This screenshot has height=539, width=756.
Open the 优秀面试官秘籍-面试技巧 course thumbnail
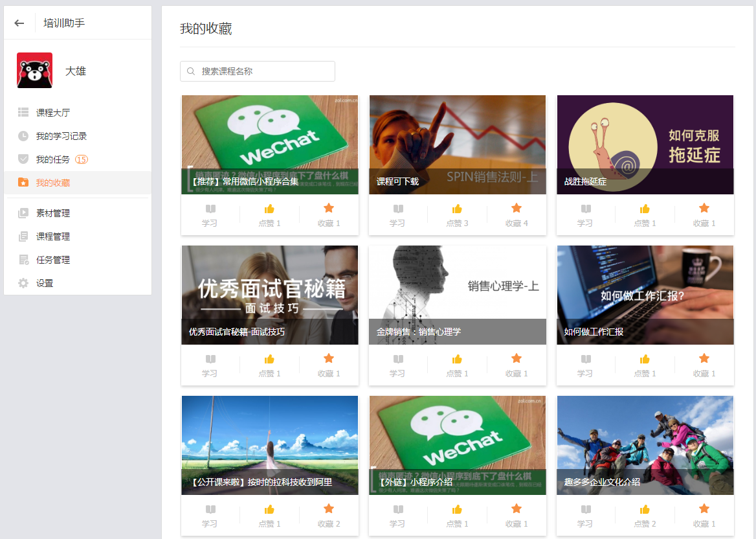[270, 295]
